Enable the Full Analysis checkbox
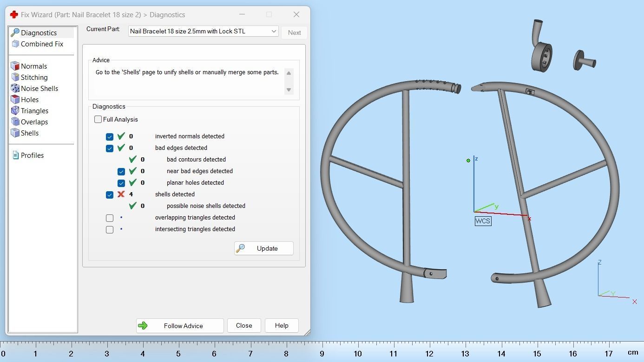The image size is (644, 362). click(x=98, y=119)
